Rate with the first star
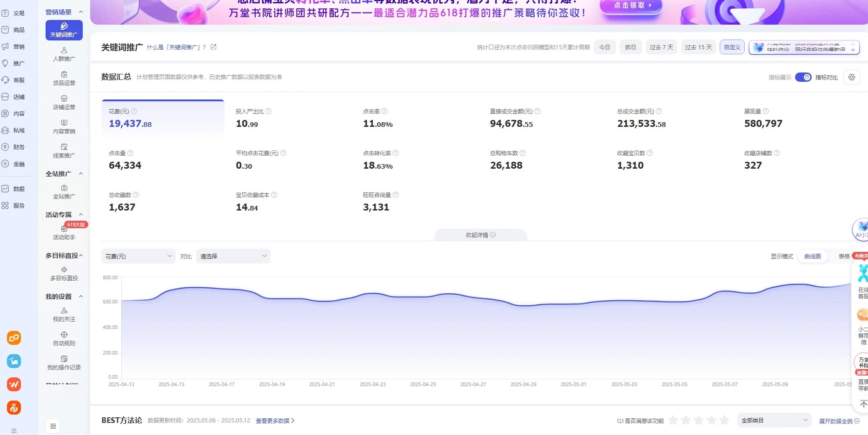This screenshot has width=868, height=435. pyautogui.click(x=673, y=420)
